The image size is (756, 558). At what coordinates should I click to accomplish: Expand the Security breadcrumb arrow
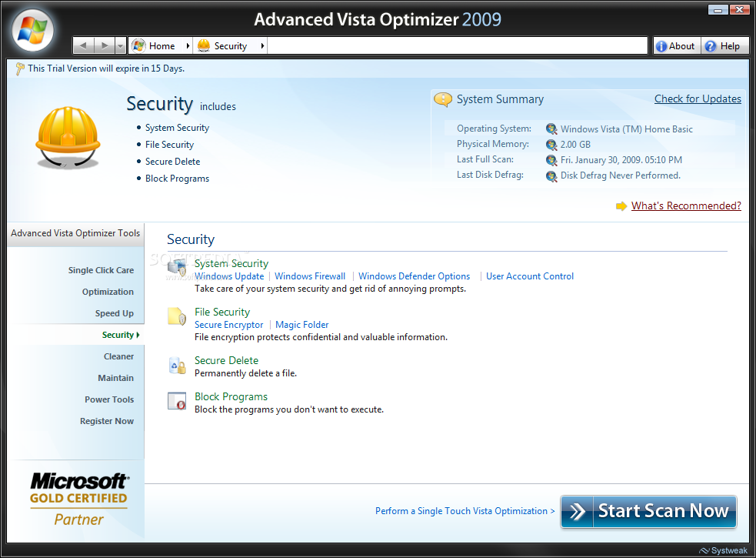[x=262, y=46]
